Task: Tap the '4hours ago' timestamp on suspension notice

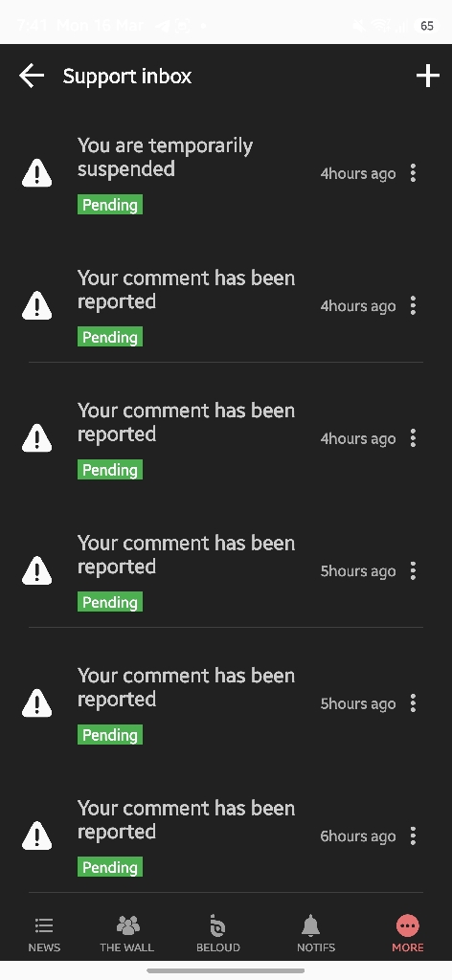Action: pyautogui.click(x=357, y=173)
